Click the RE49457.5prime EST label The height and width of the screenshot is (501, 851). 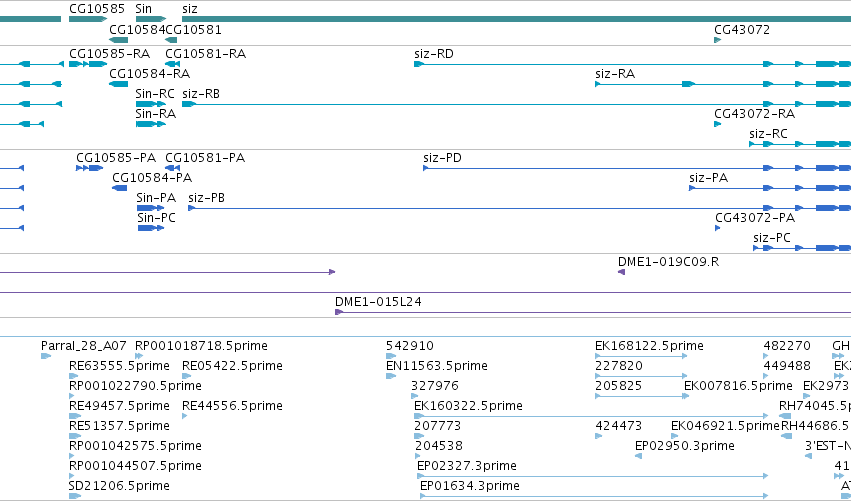pos(119,407)
